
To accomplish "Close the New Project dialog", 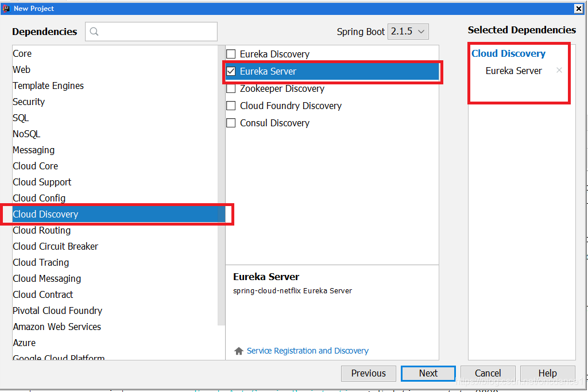I will (x=579, y=9).
